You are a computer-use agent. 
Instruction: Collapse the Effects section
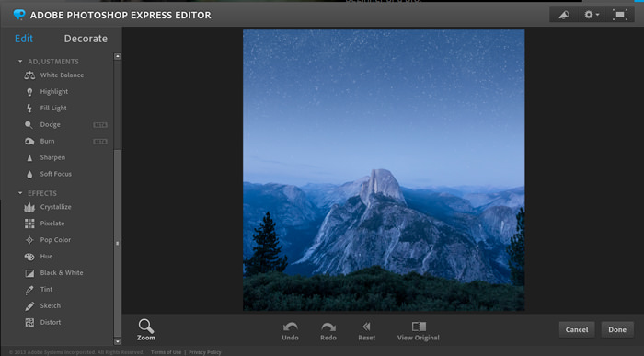click(20, 193)
